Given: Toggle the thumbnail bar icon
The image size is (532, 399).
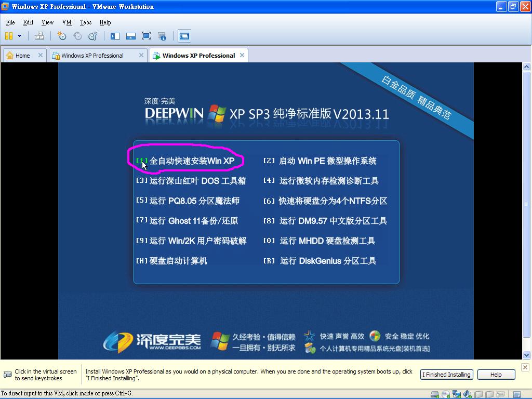Looking at the screenshot, I should (131, 36).
